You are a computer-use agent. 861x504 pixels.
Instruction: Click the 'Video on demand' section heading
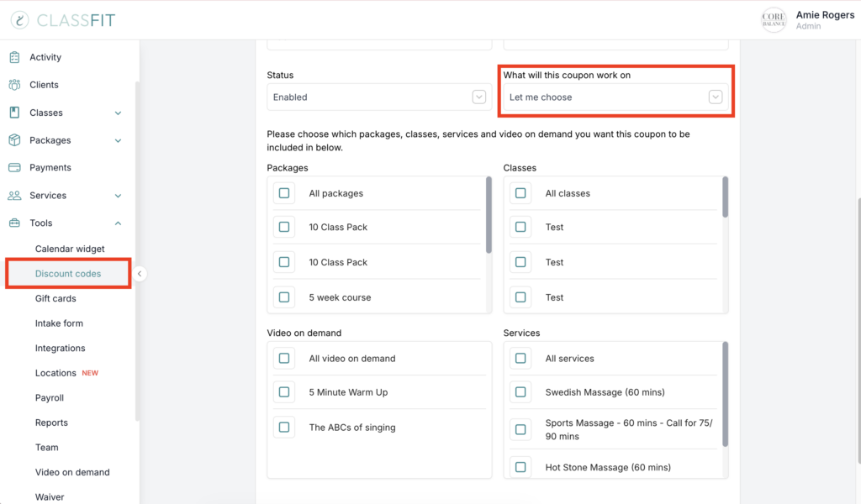coord(304,333)
